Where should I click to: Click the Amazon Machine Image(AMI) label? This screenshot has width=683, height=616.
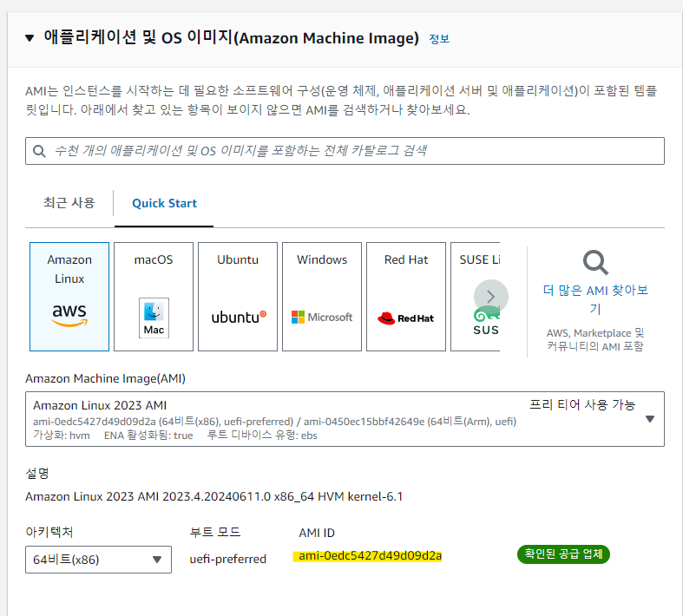105,378
